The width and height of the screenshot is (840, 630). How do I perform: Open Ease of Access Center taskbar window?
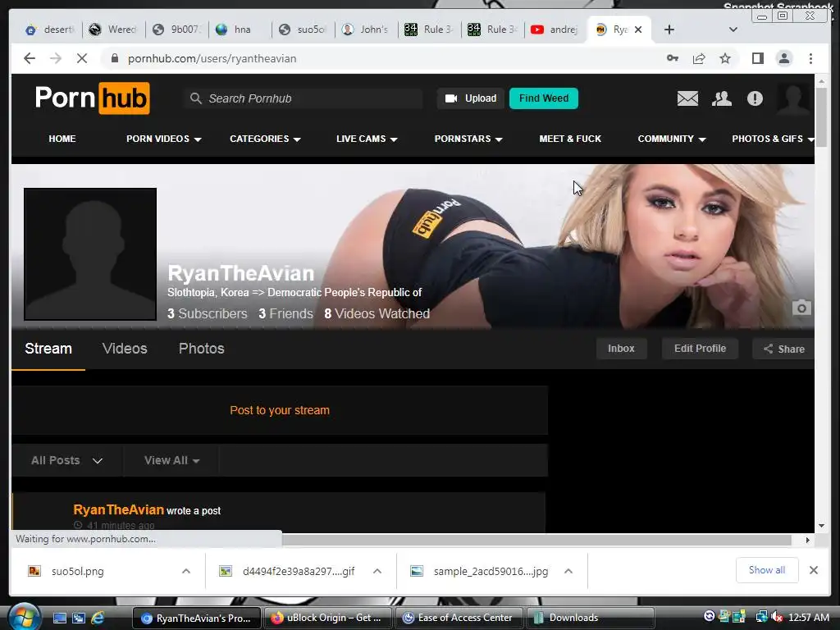[x=459, y=618]
